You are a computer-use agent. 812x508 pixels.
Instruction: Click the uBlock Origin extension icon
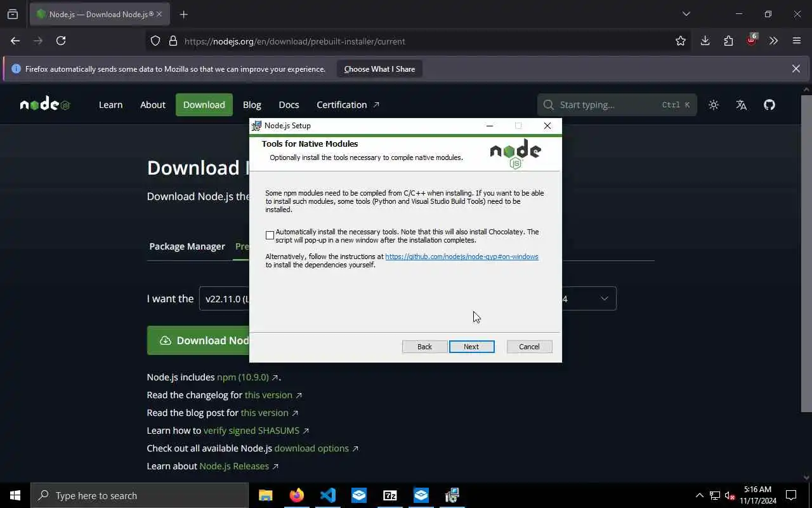point(751,40)
